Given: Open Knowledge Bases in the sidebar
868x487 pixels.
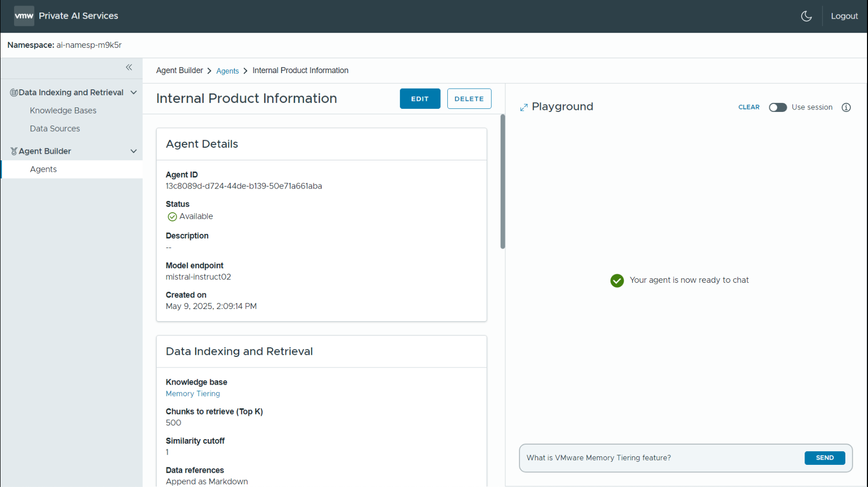Looking at the screenshot, I should point(62,110).
